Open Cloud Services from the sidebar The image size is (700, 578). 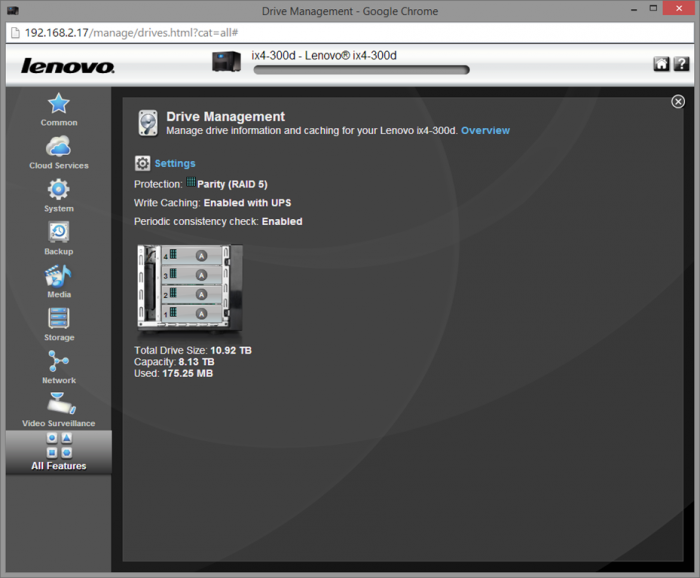[x=59, y=150]
